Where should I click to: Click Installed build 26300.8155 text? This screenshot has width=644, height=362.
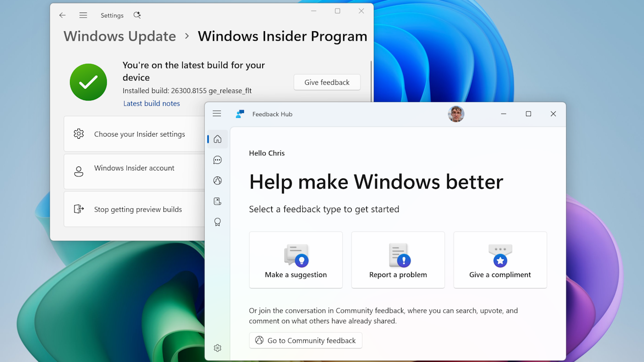(187, 91)
